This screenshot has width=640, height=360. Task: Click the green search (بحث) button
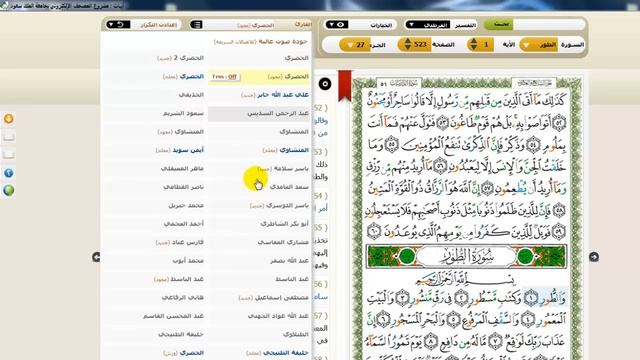pyautogui.click(x=498, y=24)
